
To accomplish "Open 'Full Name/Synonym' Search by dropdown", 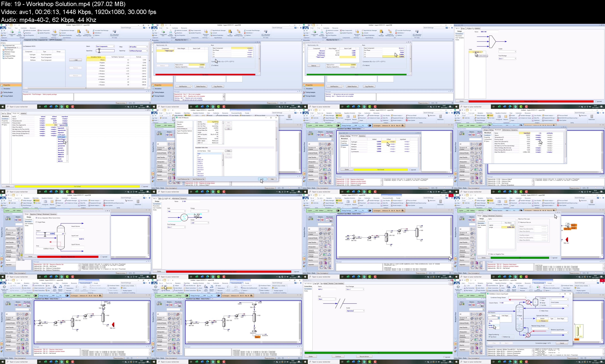I will [x=138, y=51].
